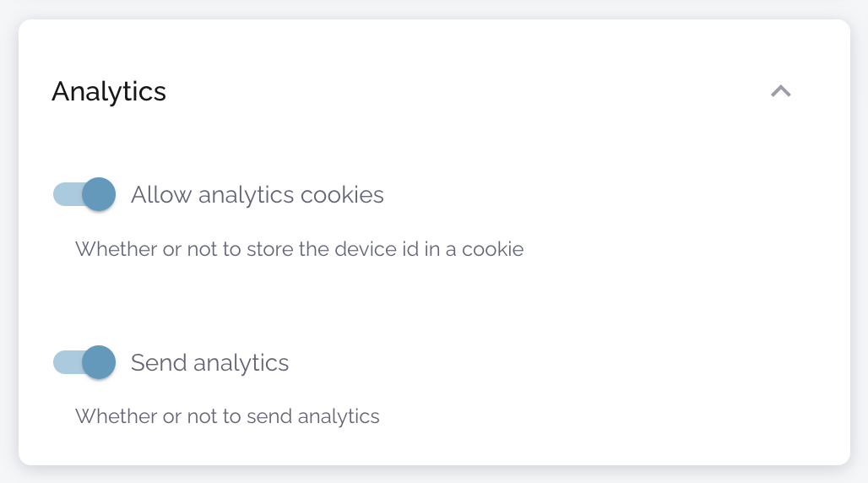Click the "Allow analytics cookies" label text

click(x=257, y=195)
